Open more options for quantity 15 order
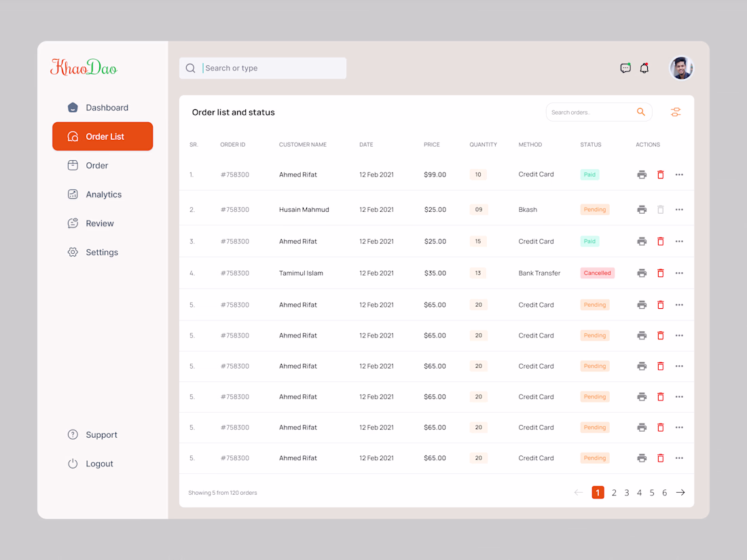Screen dimensions: 747x560 679,242
